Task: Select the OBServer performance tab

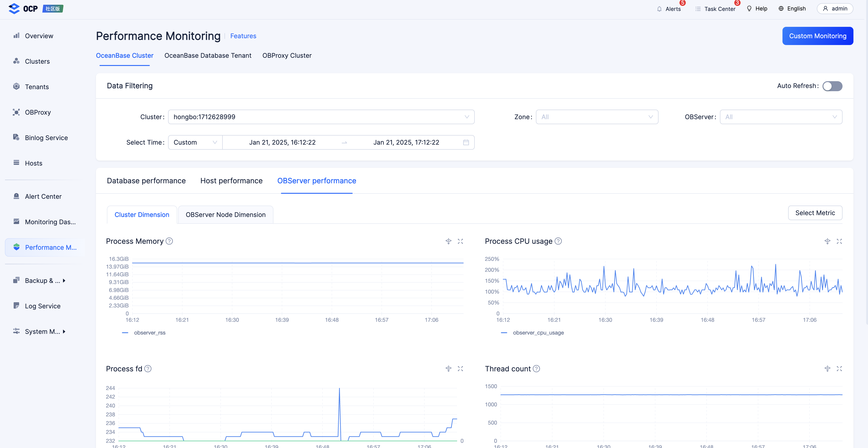Action: pos(317,181)
